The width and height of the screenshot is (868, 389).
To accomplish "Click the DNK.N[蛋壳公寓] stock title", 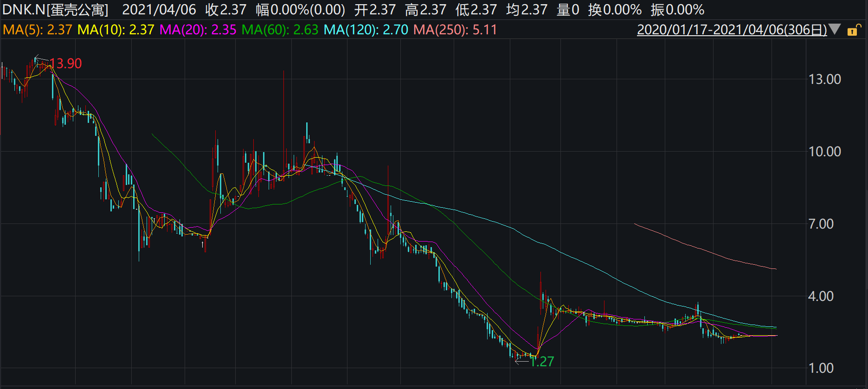I will click(x=55, y=9).
